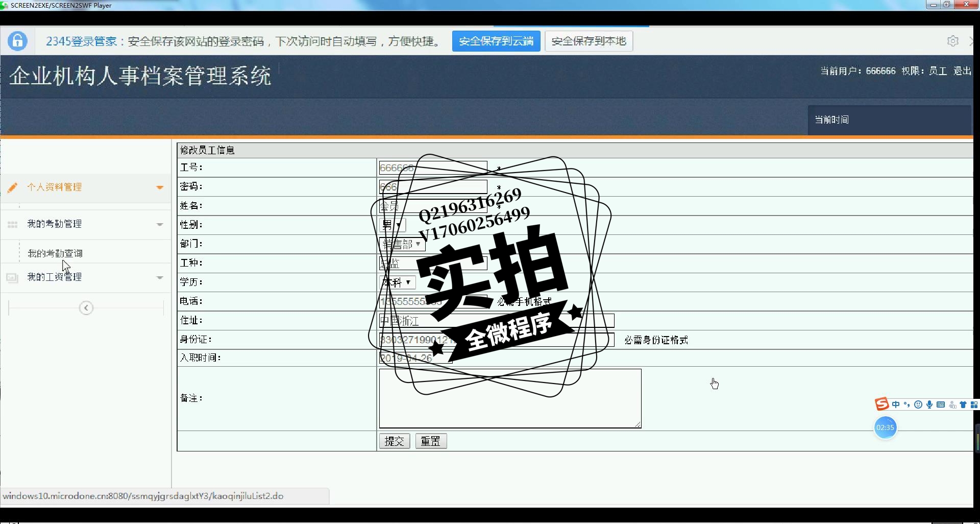Open the Sogou skin shirt icon
The height and width of the screenshot is (524, 980).
(x=963, y=404)
